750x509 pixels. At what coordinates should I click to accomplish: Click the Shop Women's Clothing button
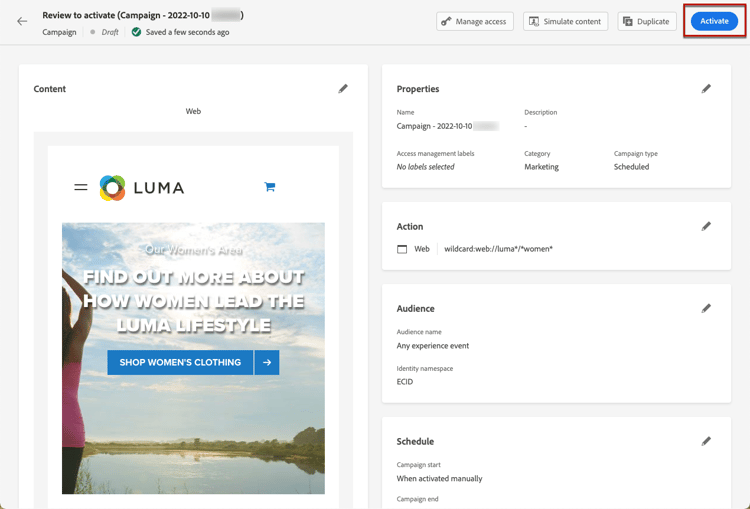point(180,362)
